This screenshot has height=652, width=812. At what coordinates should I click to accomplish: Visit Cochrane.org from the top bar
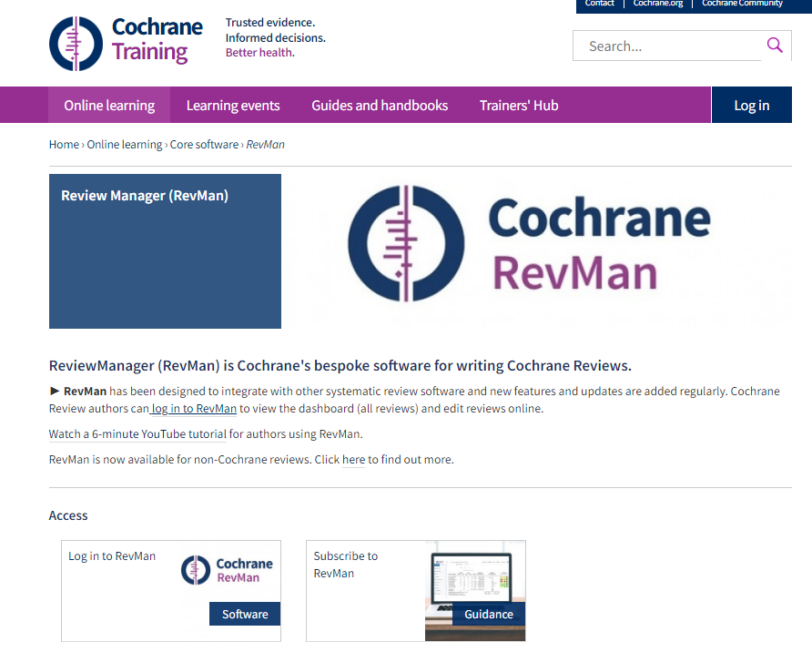(657, 5)
